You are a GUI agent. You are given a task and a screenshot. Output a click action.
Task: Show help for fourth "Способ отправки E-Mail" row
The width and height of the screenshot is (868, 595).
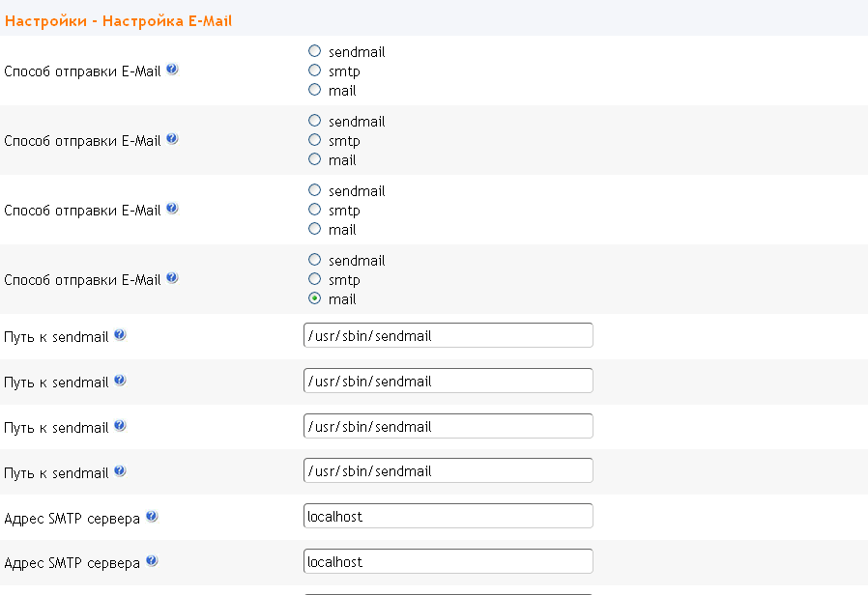pyautogui.click(x=172, y=278)
